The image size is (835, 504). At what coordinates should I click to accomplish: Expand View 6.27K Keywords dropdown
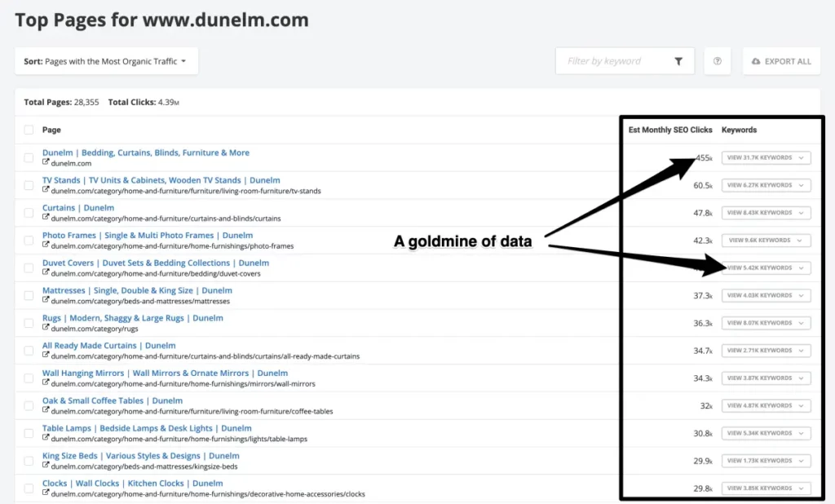(766, 185)
